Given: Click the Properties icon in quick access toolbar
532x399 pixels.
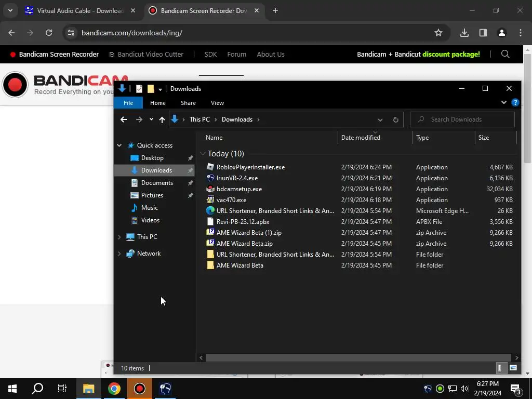Looking at the screenshot, I should pyautogui.click(x=139, y=89).
